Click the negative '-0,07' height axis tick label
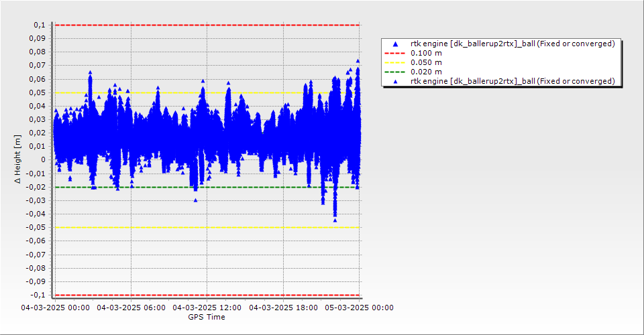This screenshot has width=644, height=335. (36, 255)
